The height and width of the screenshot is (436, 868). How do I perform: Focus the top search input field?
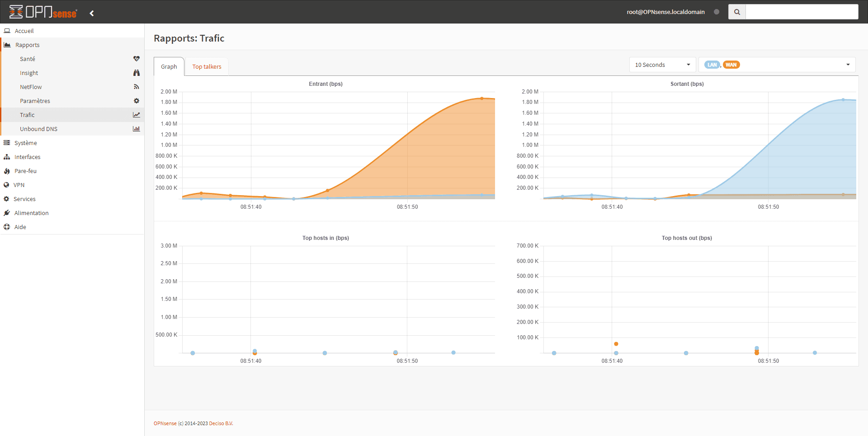801,12
